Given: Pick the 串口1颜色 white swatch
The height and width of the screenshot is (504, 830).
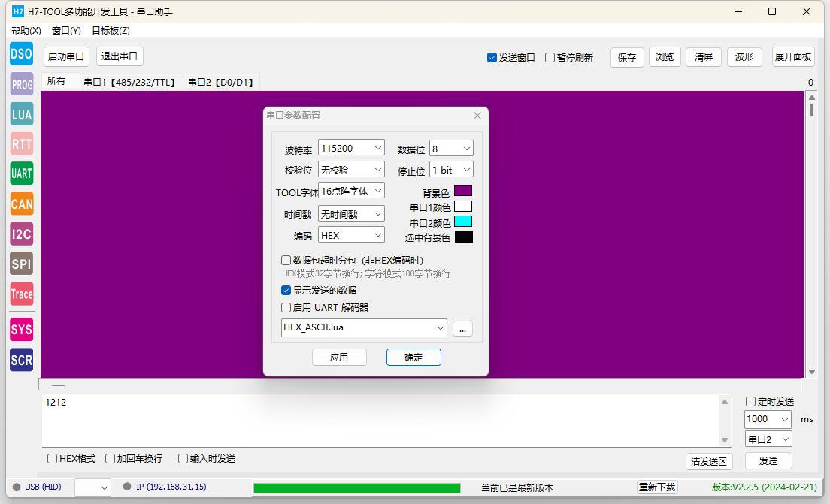Looking at the screenshot, I should coord(462,207).
